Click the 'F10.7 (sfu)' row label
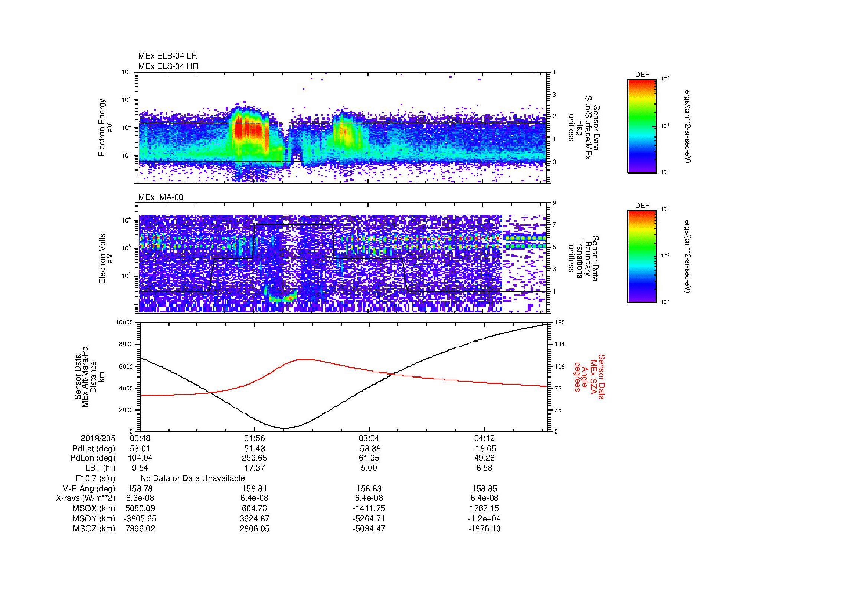 coord(95,478)
